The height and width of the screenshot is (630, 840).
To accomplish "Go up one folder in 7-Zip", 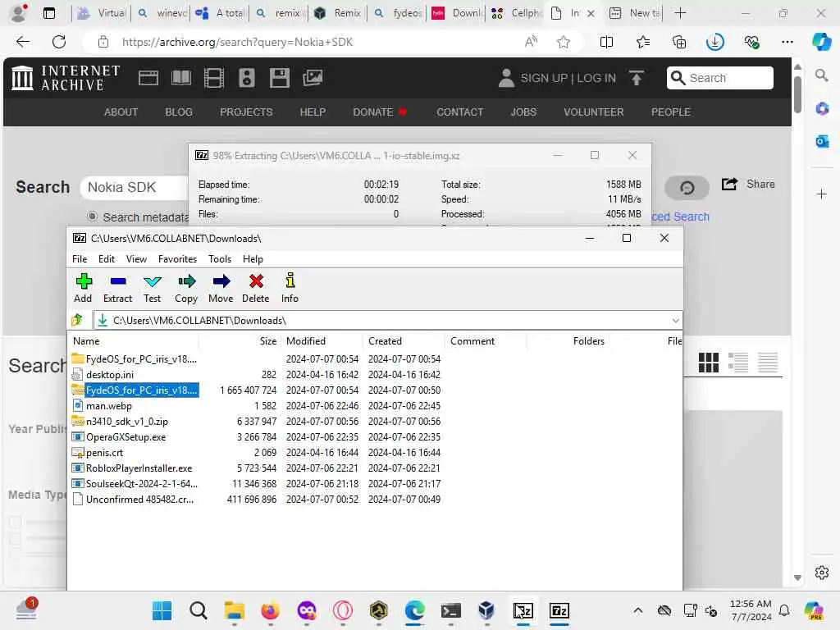I will (77, 321).
